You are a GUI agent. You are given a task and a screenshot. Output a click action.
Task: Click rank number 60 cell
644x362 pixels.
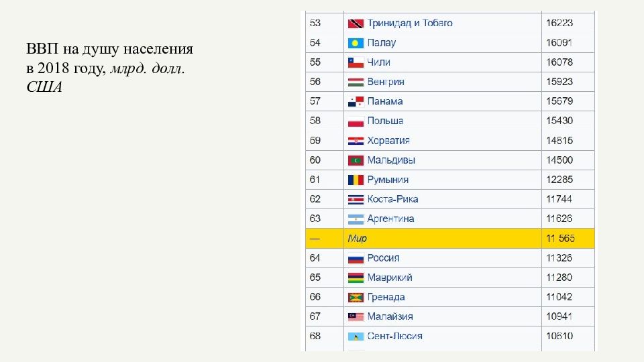click(x=325, y=160)
